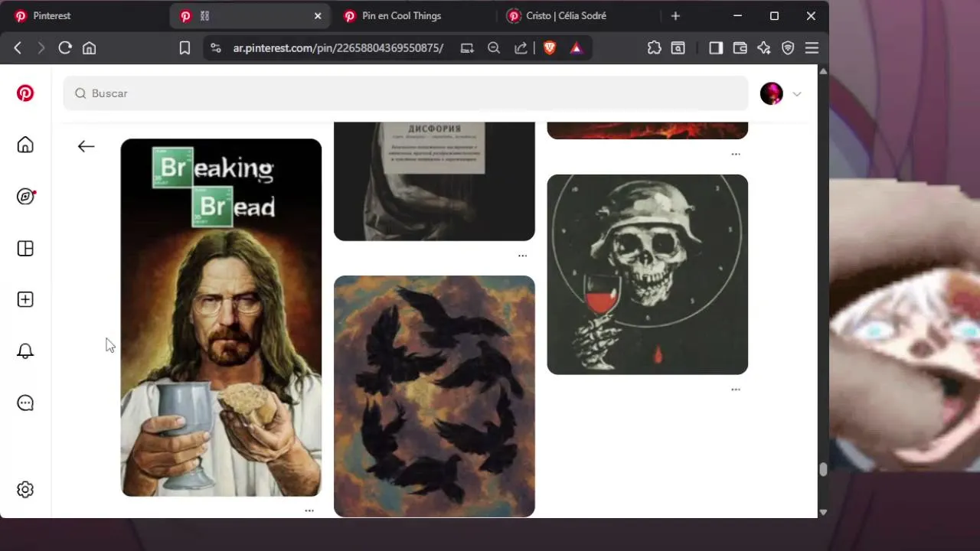The height and width of the screenshot is (551, 980).
Task: Open site settings icon in address bar
Action: (x=215, y=48)
